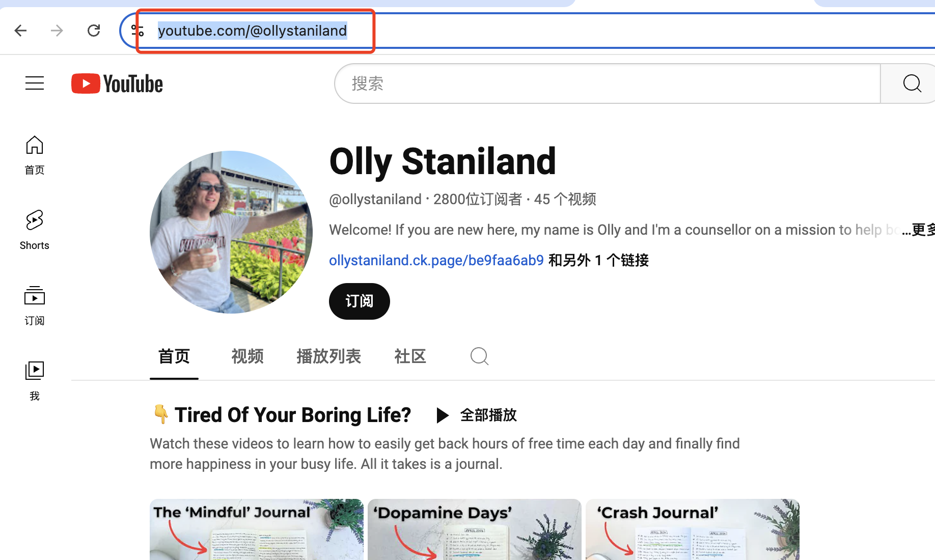Click the channel search magnifier icon

tap(479, 356)
